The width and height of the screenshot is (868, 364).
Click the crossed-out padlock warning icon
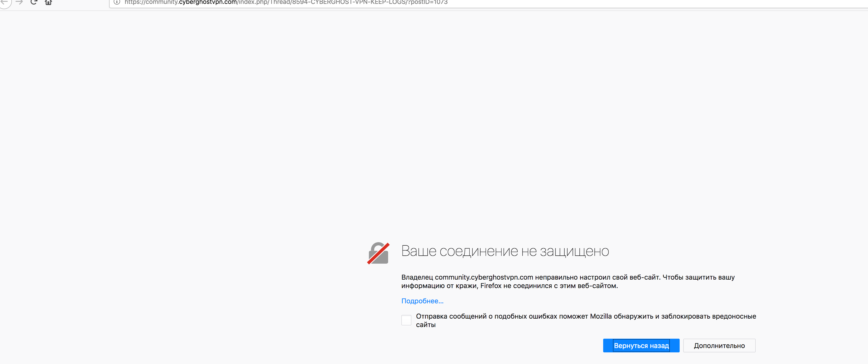point(378,253)
